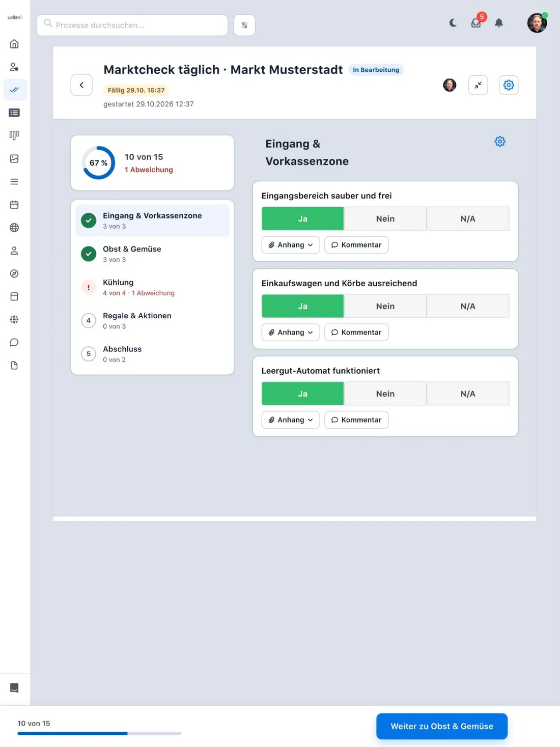
Task: Open the compass sidebar icon
Action: point(14,273)
